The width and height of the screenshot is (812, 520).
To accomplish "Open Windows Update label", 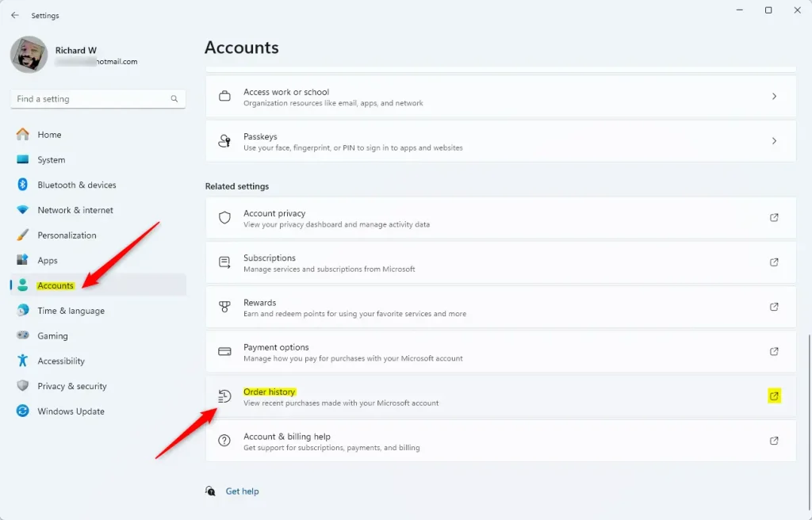I will pos(71,411).
